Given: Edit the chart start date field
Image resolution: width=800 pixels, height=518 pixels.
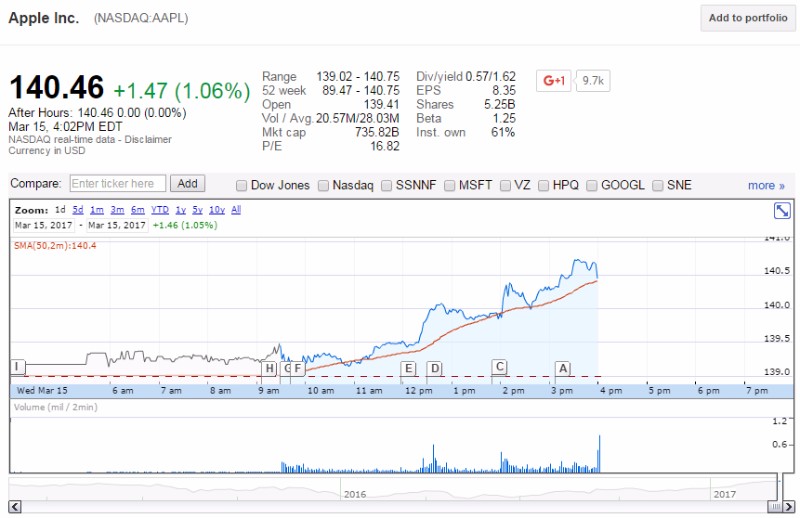Looking at the screenshot, I should (44, 225).
